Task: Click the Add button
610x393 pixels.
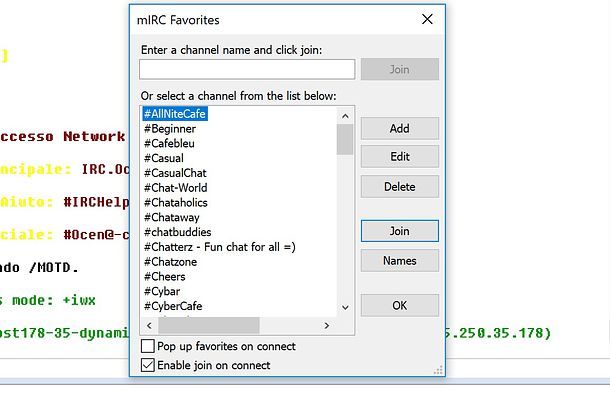Action: click(400, 128)
